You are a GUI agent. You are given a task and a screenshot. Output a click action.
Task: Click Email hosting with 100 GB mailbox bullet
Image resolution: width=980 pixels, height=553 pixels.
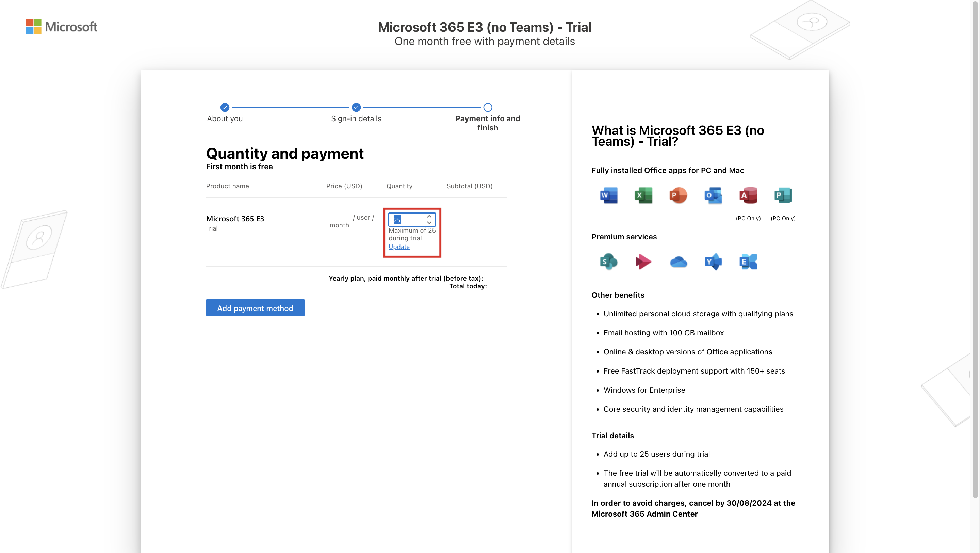coord(664,333)
